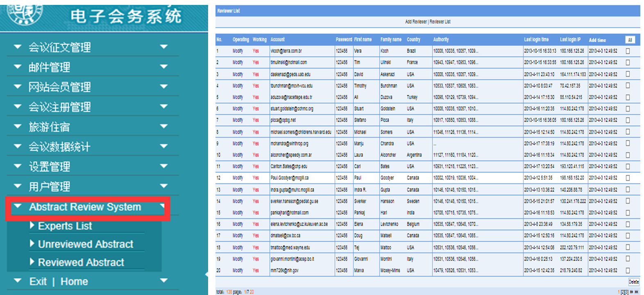Image resolution: width=644 pixels, height=295 pixels.
Task: Click the left triangle icon beside 用户管理
Action: tap(18, 186)
